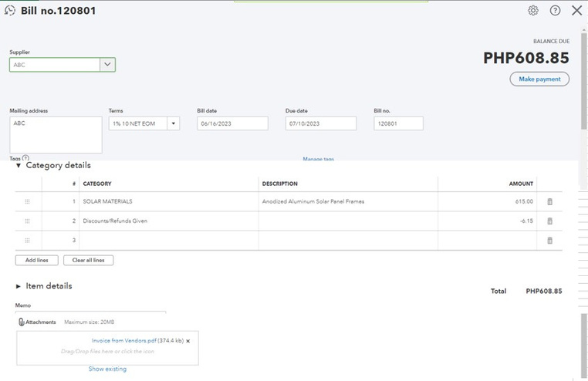588x381 pixels.
Task: Select the -6.15 amount cell
Action: (487, 221)
